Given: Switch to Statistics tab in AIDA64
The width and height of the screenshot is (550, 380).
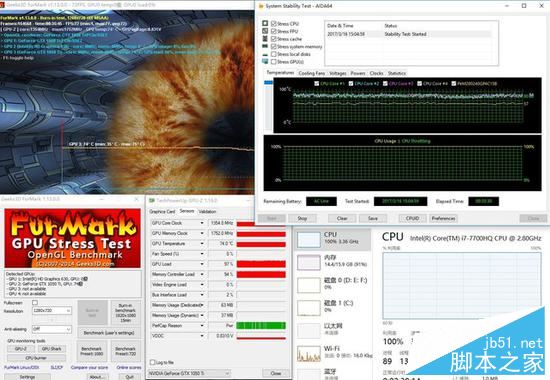Looking at the screenshot, I should pyautogui.click(x=397, y=73).
